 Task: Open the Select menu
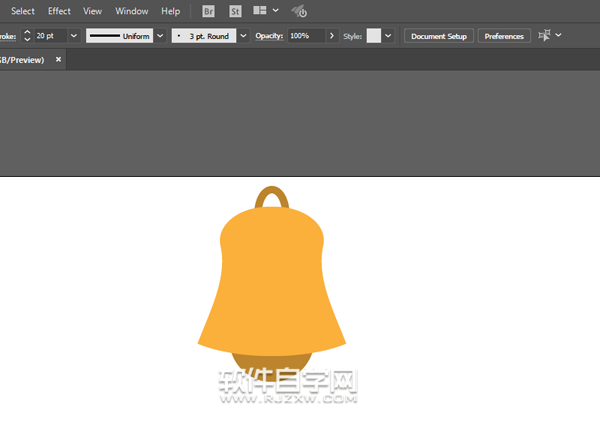pyautogui.click(x=22, y=11)
